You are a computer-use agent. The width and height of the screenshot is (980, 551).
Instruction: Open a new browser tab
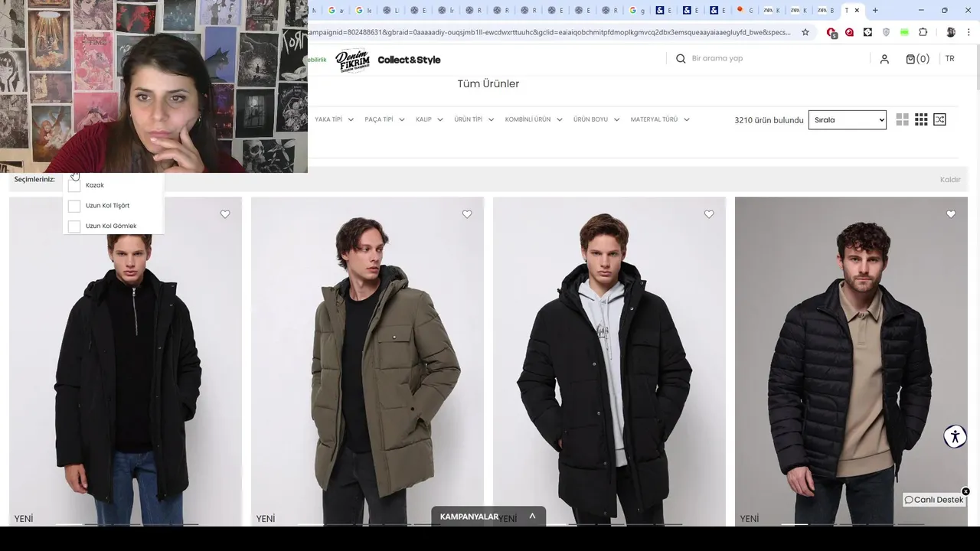pos(875,10)
